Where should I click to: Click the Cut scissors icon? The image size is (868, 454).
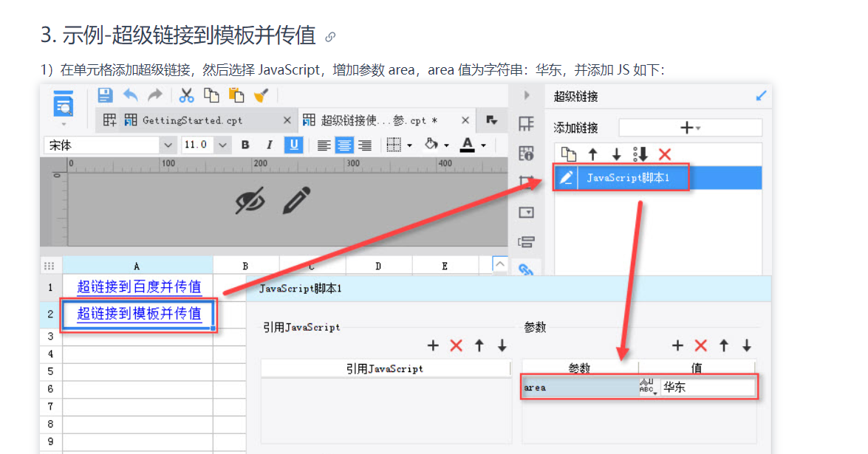[187, 96]
